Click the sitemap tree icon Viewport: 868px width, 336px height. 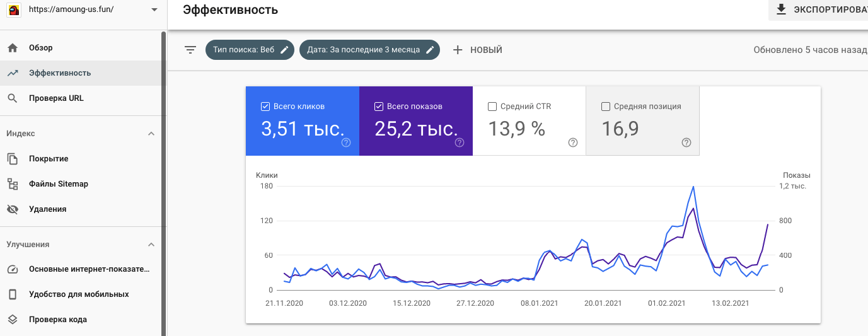click(x=12, y=184)
